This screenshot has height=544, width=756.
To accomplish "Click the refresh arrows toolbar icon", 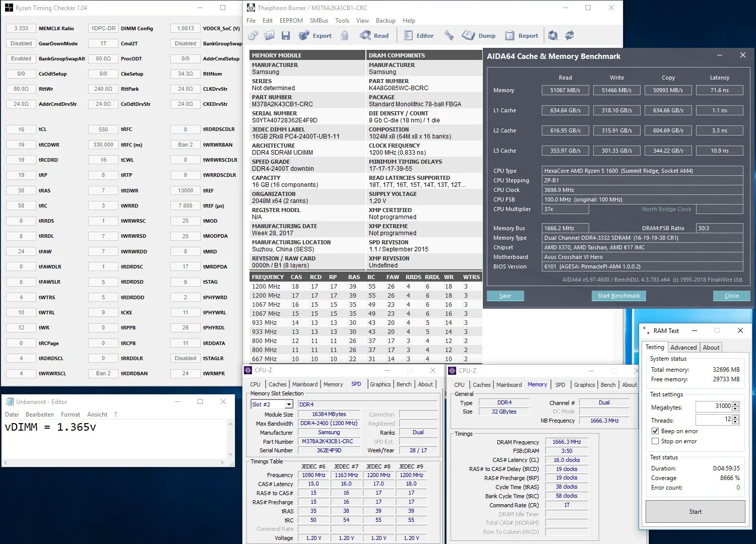I will (570, 35).
